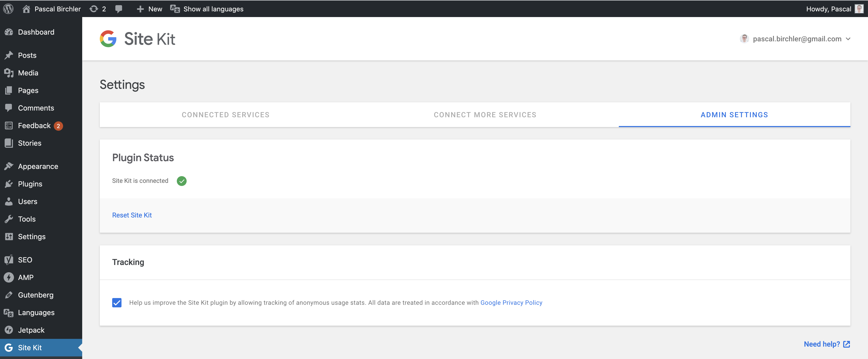Select the AMP lightning icon

tap(9, 277)
